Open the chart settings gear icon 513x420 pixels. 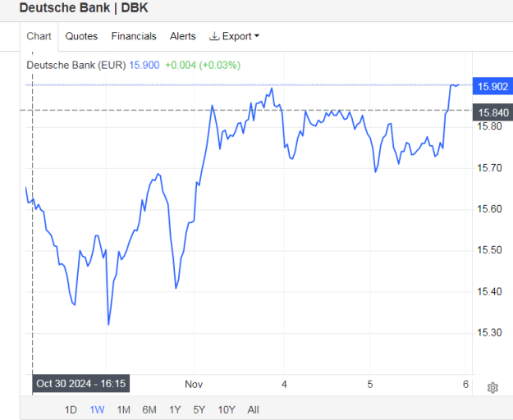click(x=492, y=388)
